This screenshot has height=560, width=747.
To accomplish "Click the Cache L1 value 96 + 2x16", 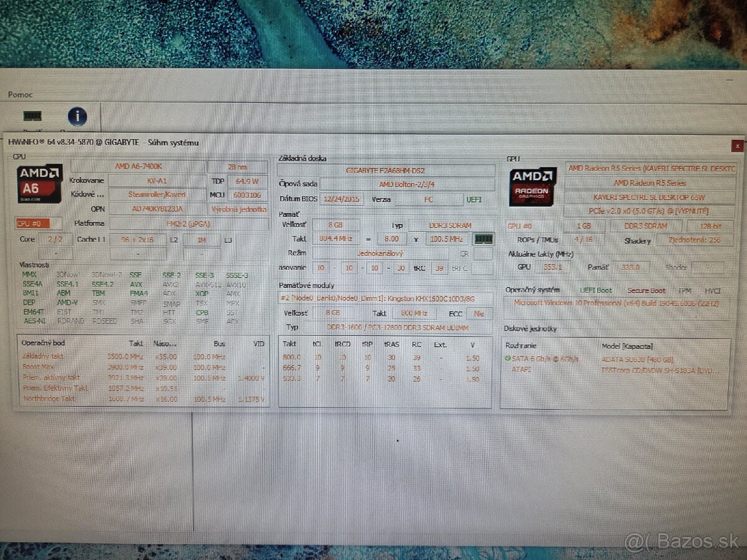I will pos(138,240).
